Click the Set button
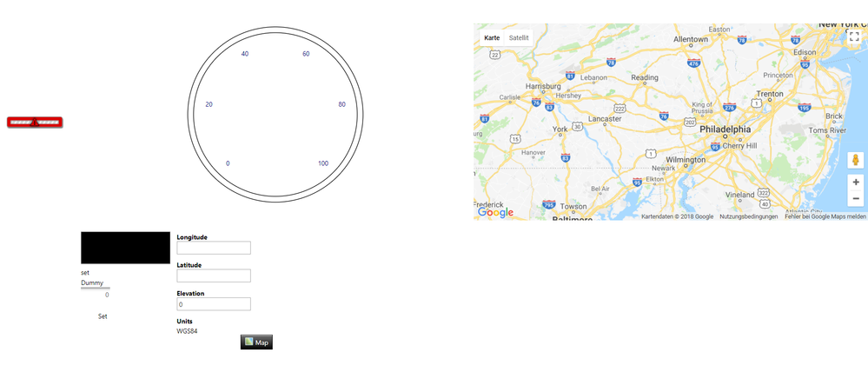This screenshot has height=392, width=868. (x=103, y=316)
